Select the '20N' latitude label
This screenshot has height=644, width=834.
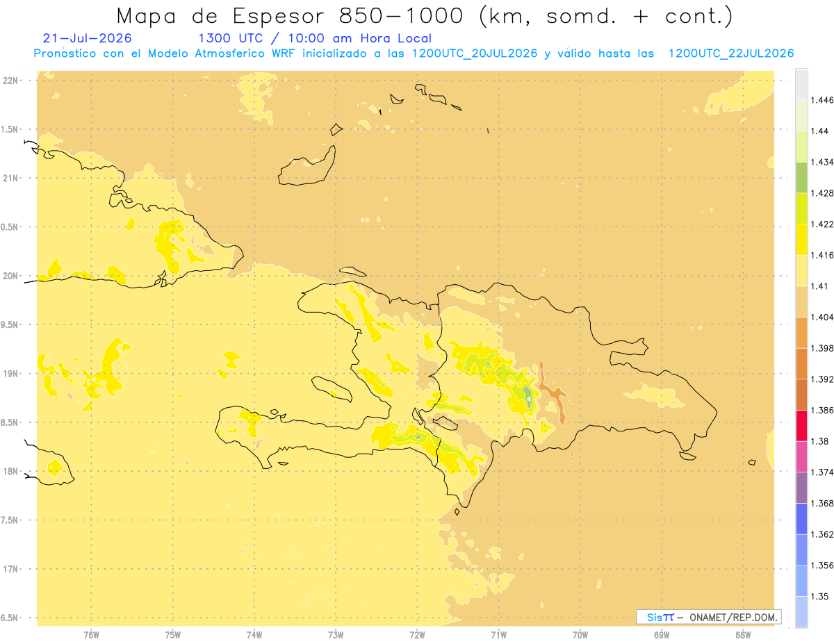10,276
